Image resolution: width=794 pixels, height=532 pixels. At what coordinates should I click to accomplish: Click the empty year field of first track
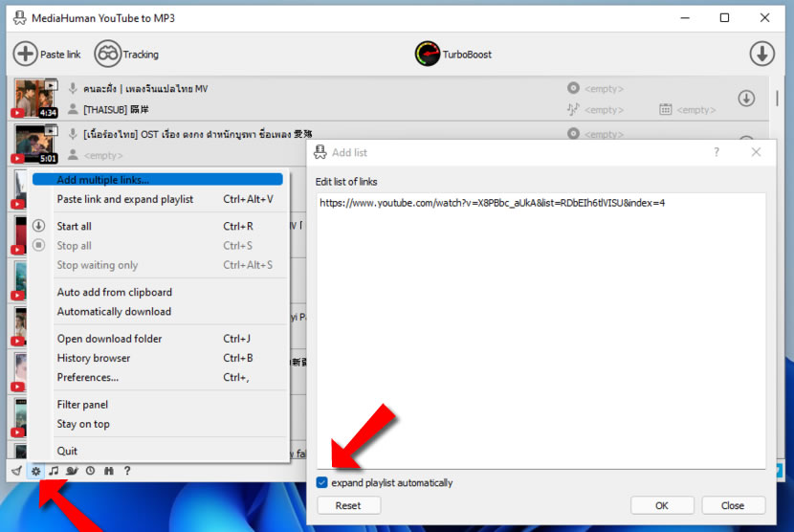tap(696, 109)
